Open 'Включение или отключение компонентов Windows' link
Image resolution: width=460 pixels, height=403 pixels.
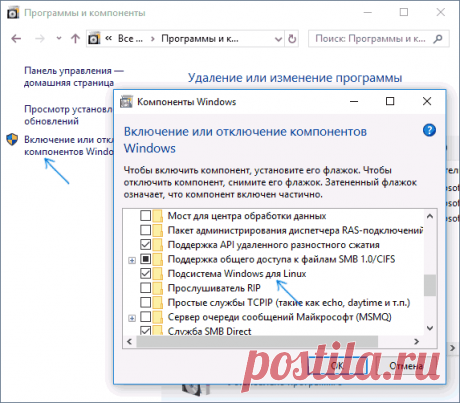[x=68, y=146]
